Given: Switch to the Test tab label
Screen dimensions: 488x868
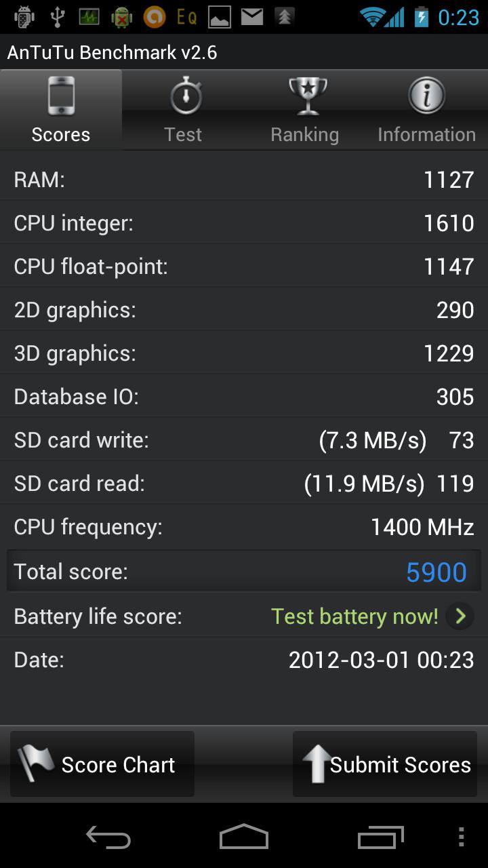Looking at the screenshot, I should [x=183, y=134].
